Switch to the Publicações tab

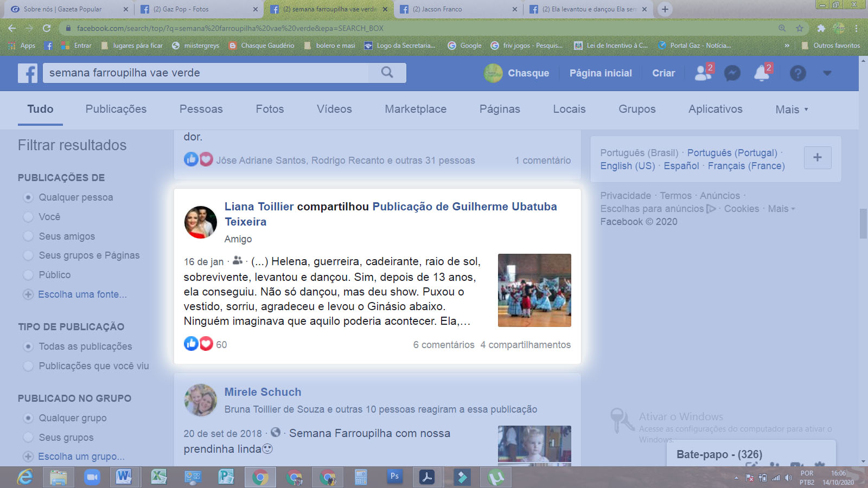116,109
